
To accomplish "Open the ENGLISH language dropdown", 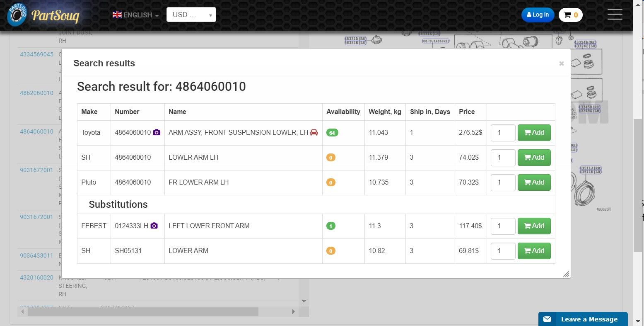I will coord(136,15).
